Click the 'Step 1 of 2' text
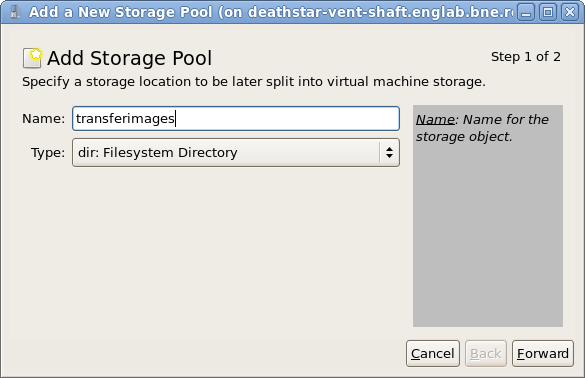Viewport: 585px width, 378px height. click(x=525, y=57)
